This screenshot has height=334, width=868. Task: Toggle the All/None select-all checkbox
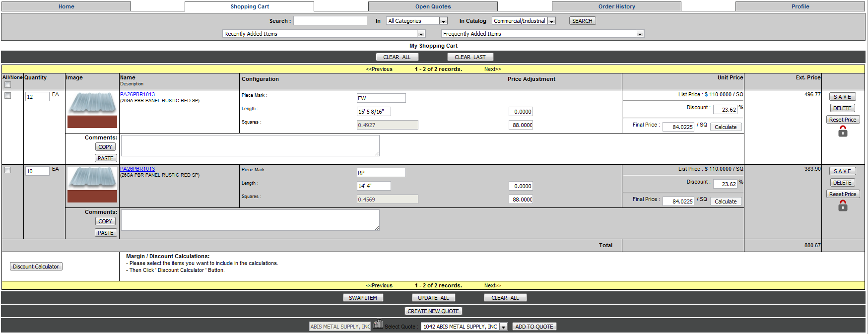[x=8, y=85]
